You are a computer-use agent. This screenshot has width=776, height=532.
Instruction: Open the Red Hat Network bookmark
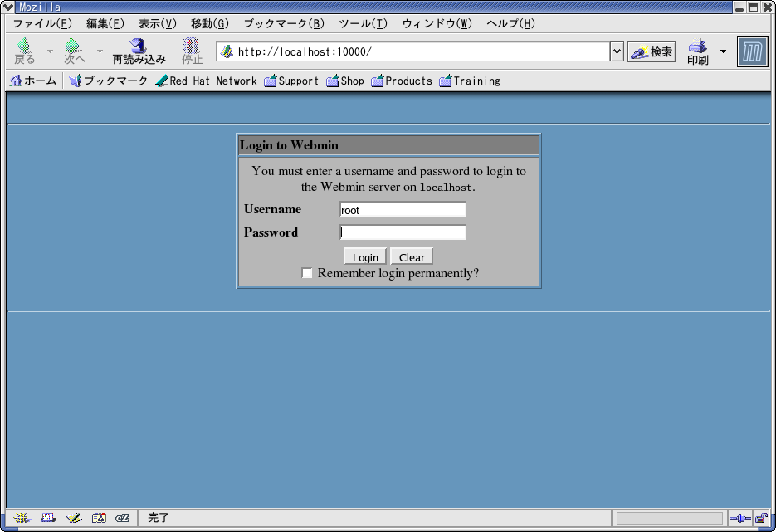[x=206, y=81]
